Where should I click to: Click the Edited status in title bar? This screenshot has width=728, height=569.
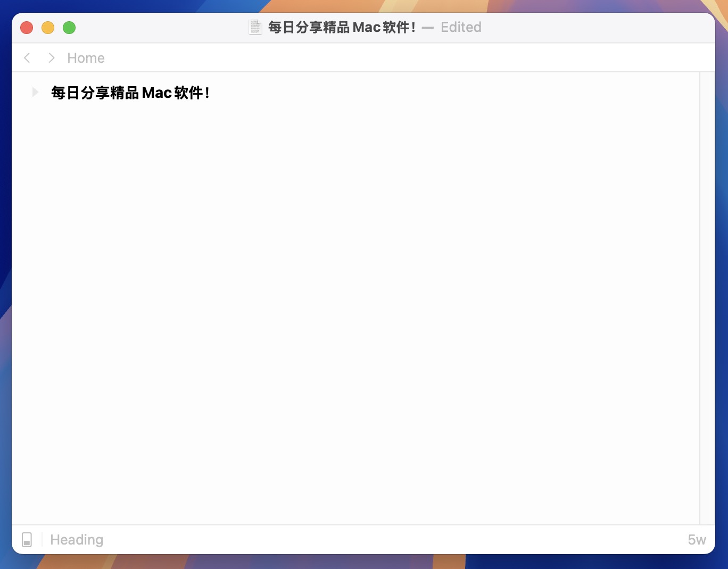pyautogui.click(x=461, y=27)
